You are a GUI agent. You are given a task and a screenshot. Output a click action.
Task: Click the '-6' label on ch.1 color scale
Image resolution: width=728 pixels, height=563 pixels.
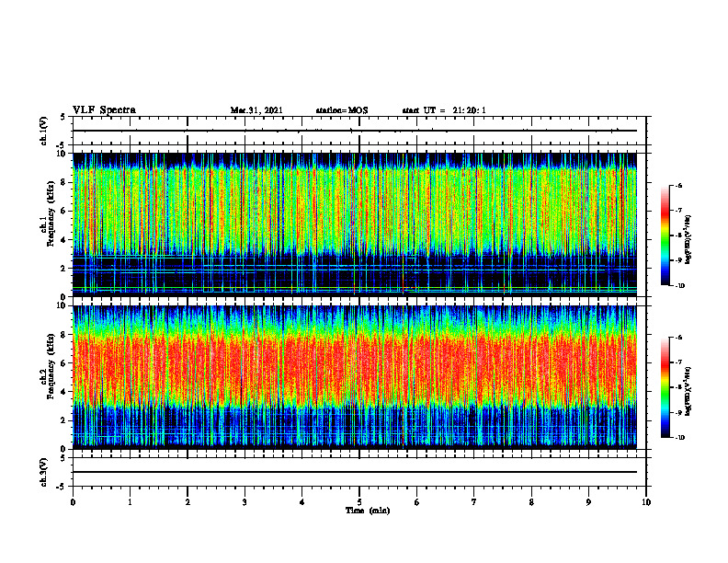click(678, 186)
